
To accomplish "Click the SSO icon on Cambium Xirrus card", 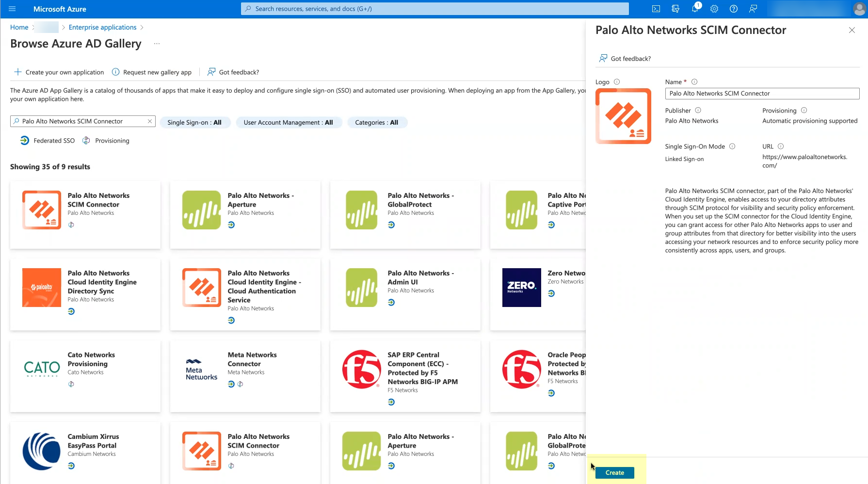I will (x=71, y=466).
